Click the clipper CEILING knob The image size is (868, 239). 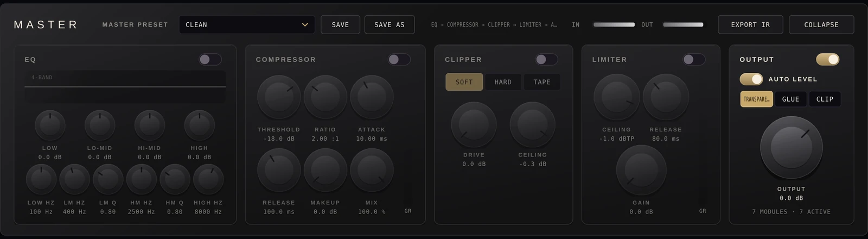tap(533, 124)
